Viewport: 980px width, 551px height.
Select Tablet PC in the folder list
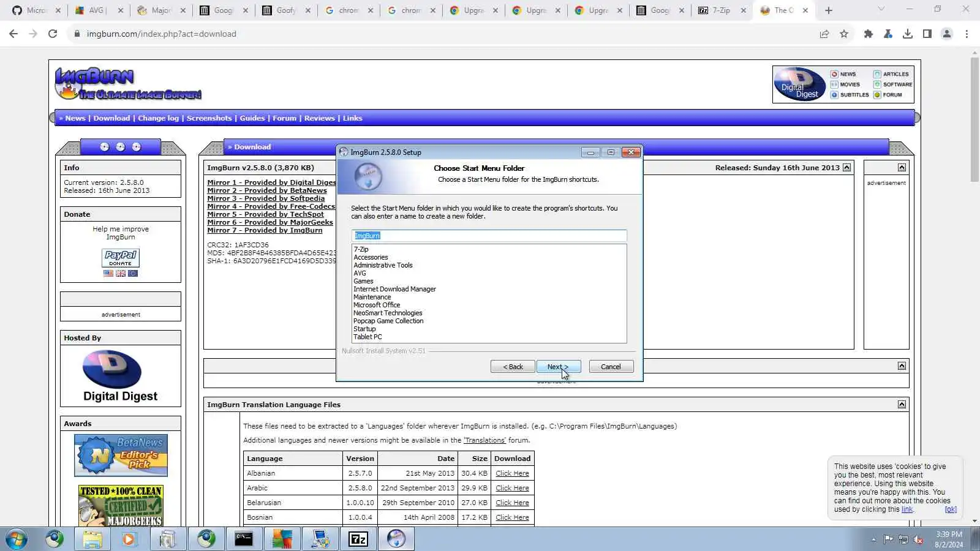[367, 337]
